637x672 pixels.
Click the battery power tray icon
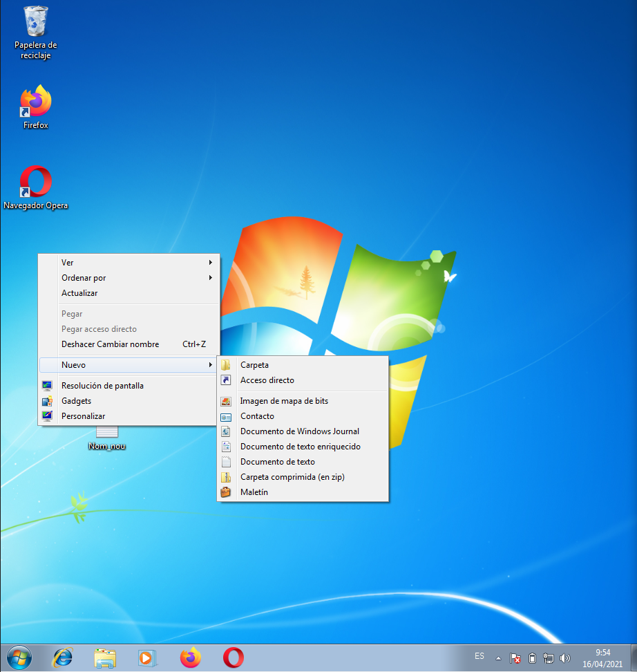pyautogui.click(x=532, y=658)
